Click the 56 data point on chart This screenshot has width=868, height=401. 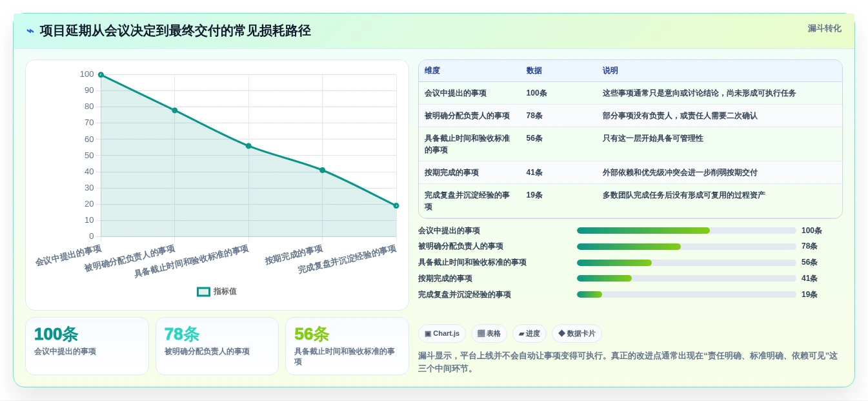248,146
